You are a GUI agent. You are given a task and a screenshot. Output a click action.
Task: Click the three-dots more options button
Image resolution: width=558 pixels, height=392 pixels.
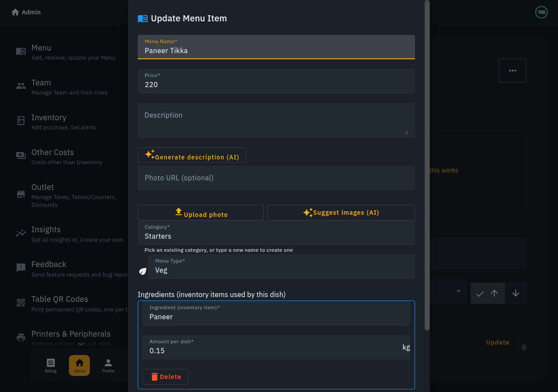pos(513,71)
